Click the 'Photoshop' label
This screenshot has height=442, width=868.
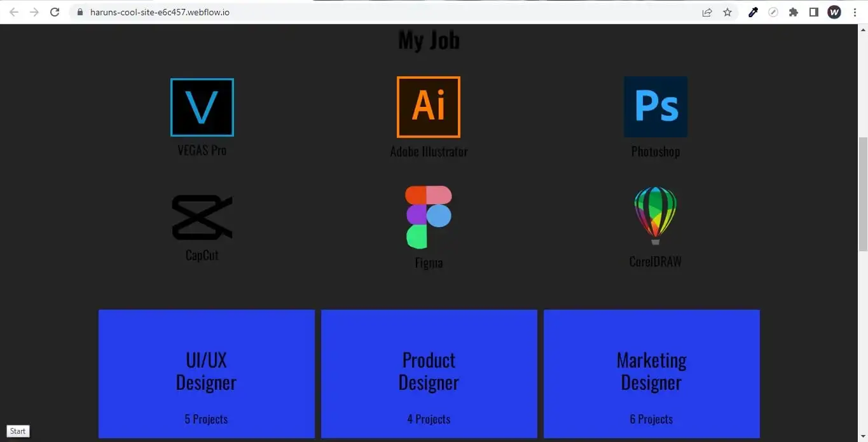point(656,152)
